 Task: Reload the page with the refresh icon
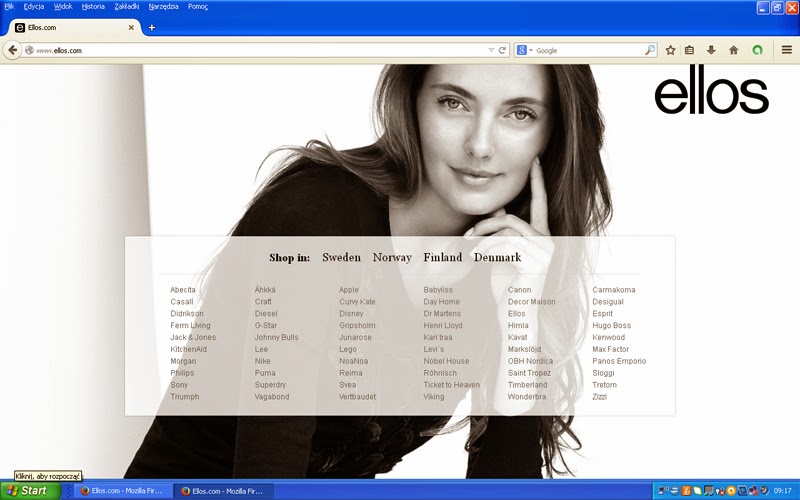pos(503,50)
